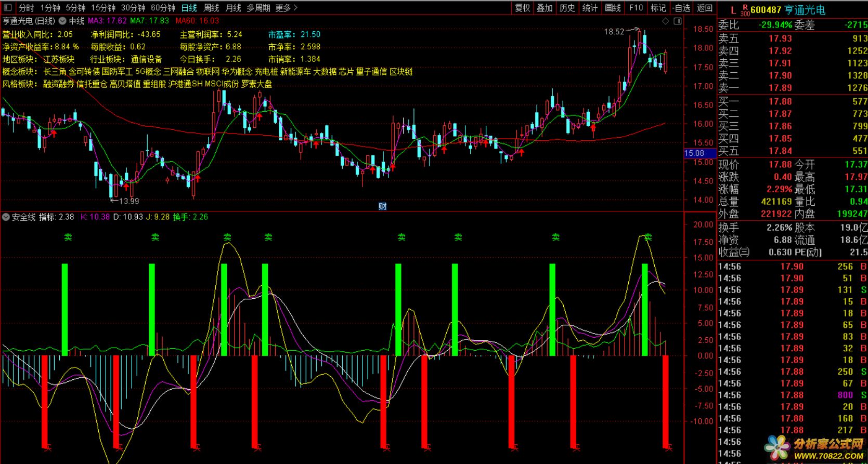Click the 通信设备 industry sector label
Image resolution: width=868 pixels, height=464 pixels.
[146, 59]
